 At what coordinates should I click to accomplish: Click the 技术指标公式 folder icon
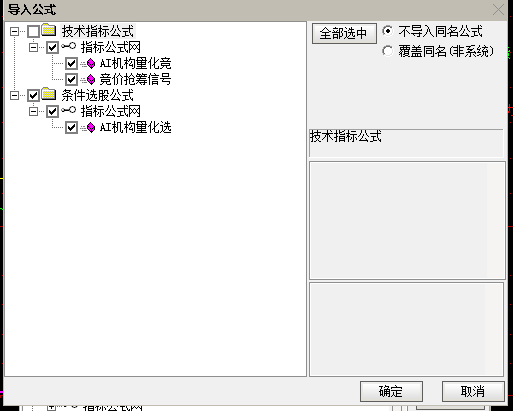pyautogui.click(x=49, y=30)
